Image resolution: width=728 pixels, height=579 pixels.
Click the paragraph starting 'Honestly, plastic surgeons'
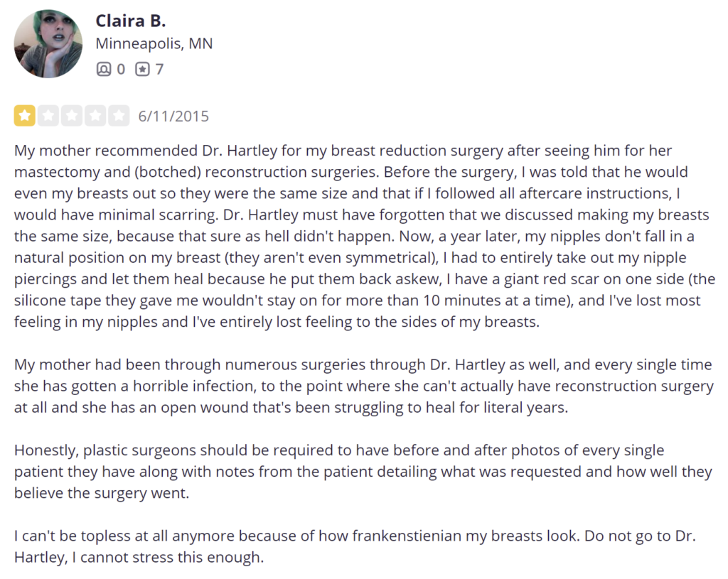363,471
